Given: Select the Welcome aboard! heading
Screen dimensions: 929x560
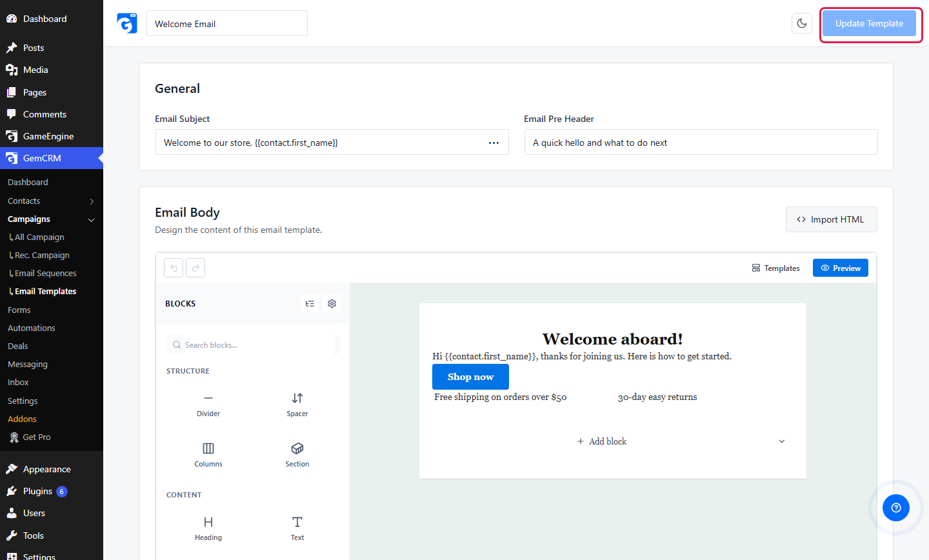Looking at the screenshot, I should click(x=612, y=339).
